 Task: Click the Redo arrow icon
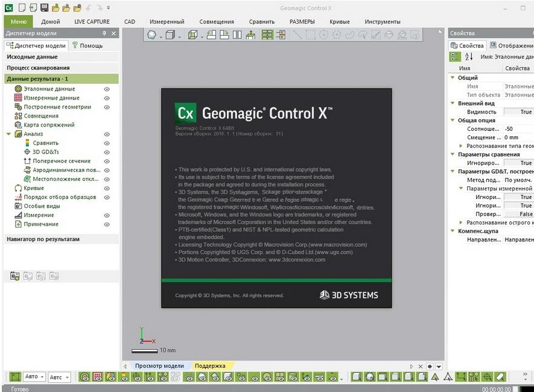tap(100, 7)
